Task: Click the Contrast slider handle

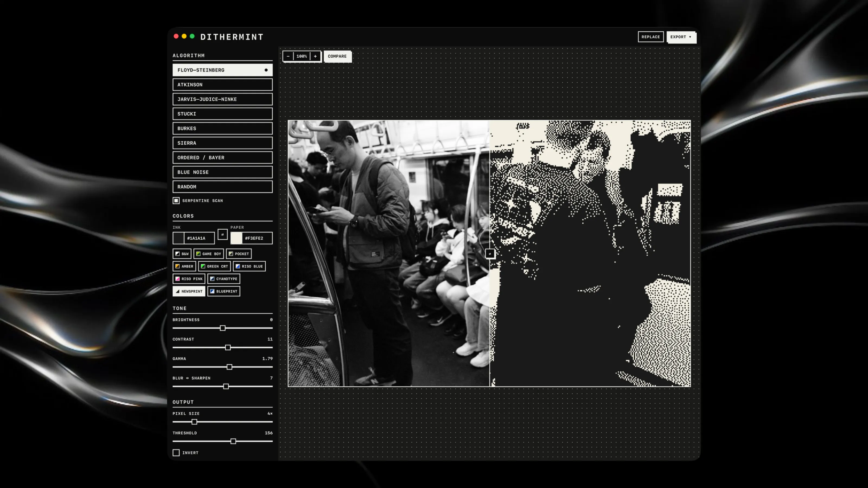Action: 228,347
